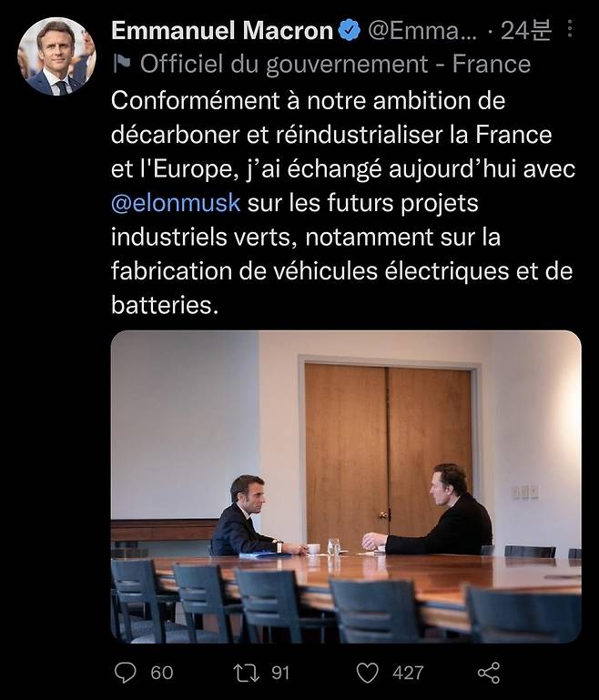Click the blue verified badge
Viewport: 599px width, 700px height.
pos(350,31)
